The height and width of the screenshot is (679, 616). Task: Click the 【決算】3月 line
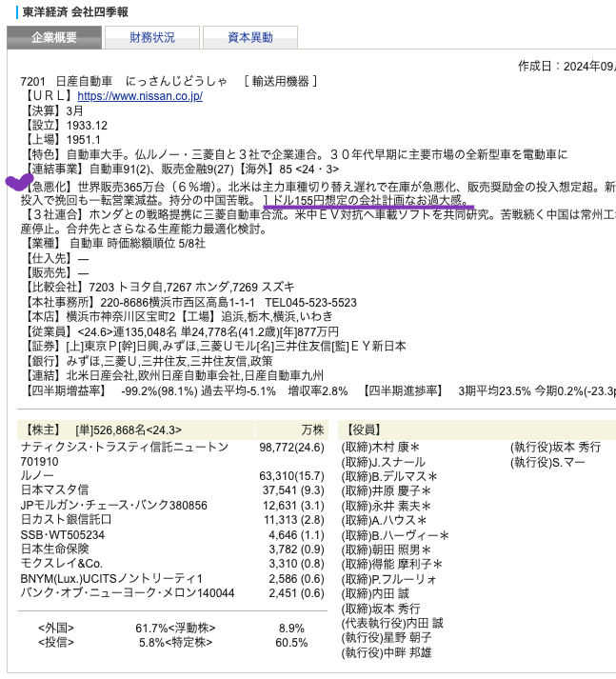tap(52, 110)
